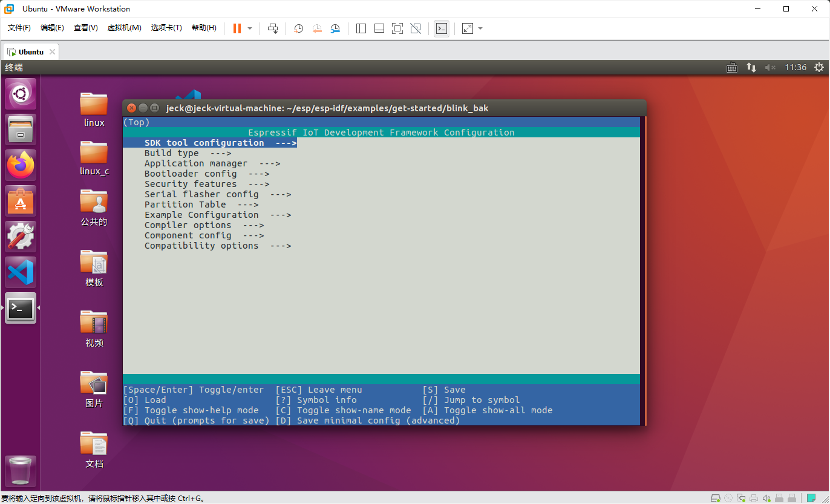
Task: Minimize the jeck terminal window
Action: pos(143,108)
